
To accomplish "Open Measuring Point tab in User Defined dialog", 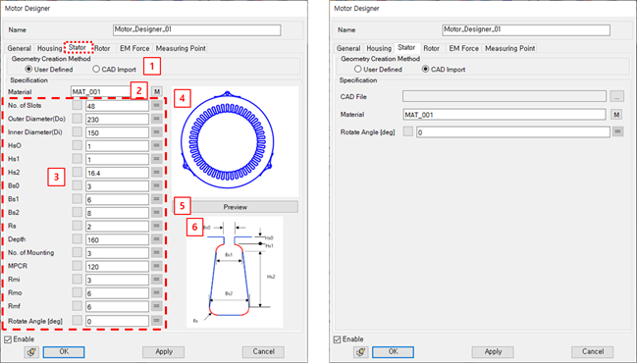I will pyautogui.click(x=181, y=48).
